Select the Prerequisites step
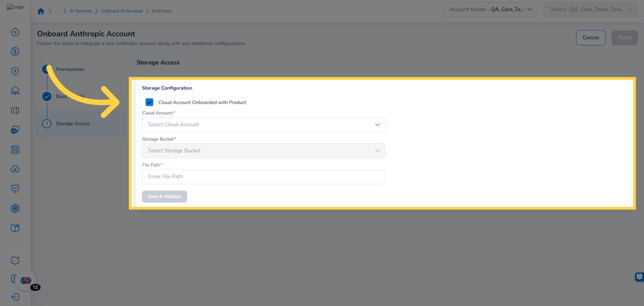This screenshot has width=644, height=306. click(x=70, y=69)
